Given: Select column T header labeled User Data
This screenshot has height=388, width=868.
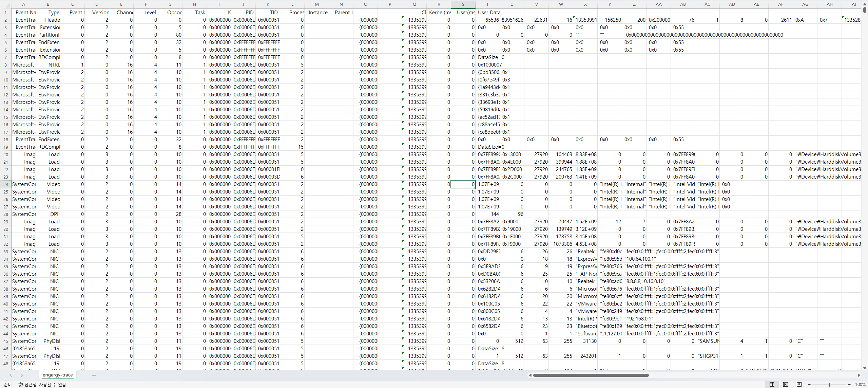Looking at the screenshot, I should coord(487,4).
